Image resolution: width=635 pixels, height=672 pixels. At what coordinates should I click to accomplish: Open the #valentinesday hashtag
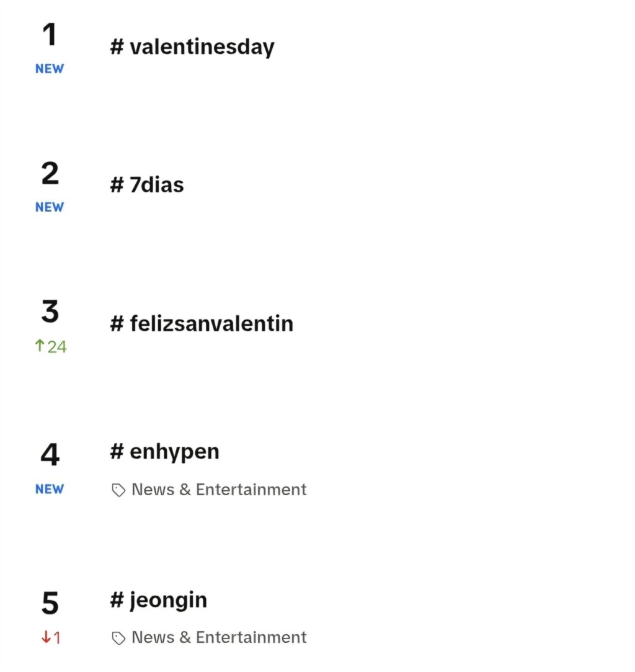tap(192, 47)
